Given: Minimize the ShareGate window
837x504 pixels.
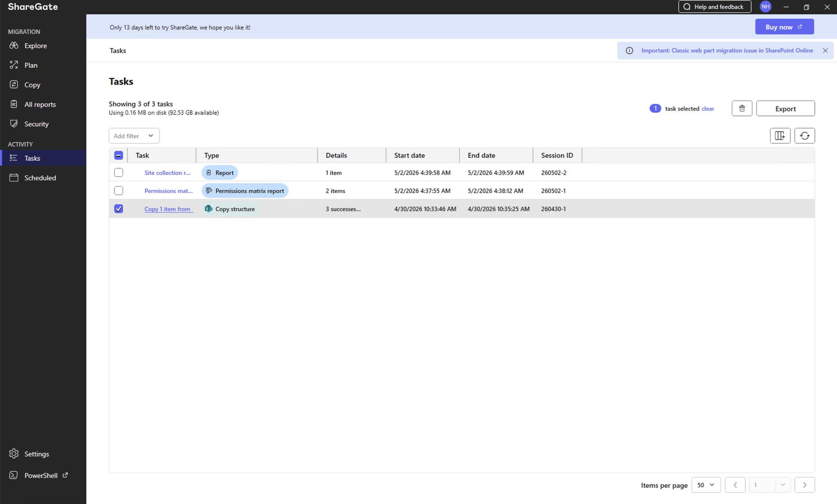Looking at the screenshot, I should coord(786,7).
